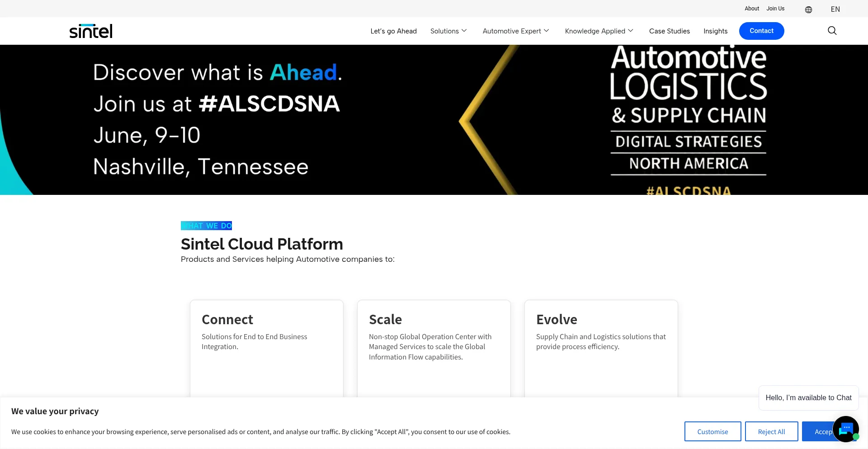
Task: Click 'June, 9–10' banner date
Action: tap(147, 135)
